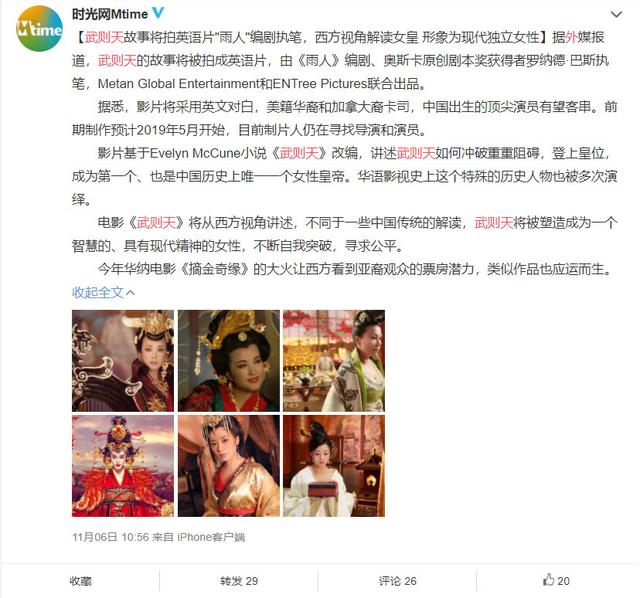Click the 11月06日 10:56 timestamp link

click(110, 537)
